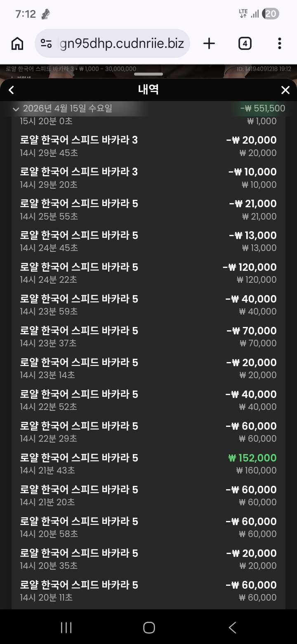Open the 14시 29분 20초 -₩10,000 entry
Viewport: 297px width, 644px height.
[x=148, y=178]
